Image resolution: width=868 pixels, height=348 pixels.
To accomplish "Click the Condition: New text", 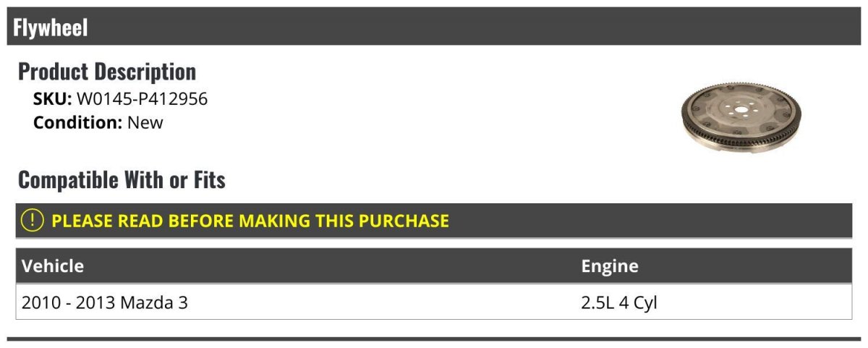I will [x=98, y=122].
